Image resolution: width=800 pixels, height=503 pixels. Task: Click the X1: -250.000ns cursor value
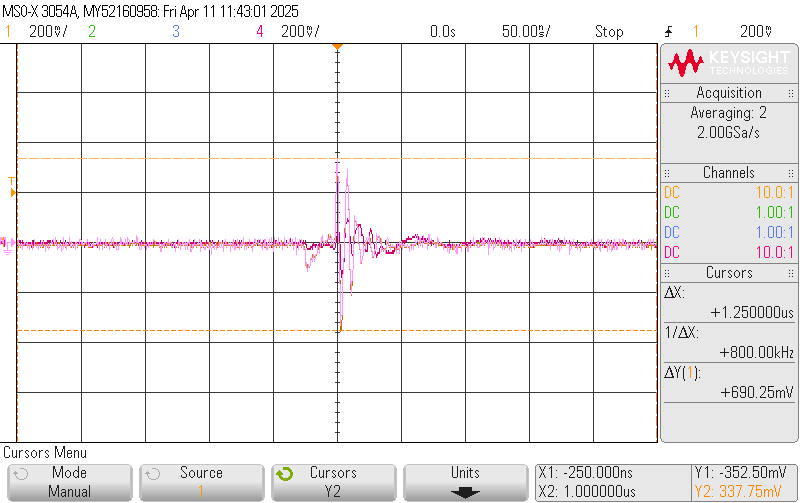click(586, 473)
